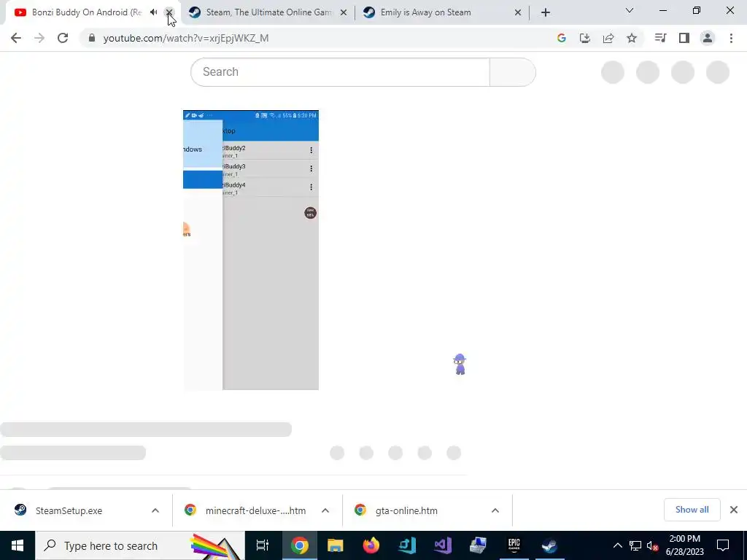747x560 pixels.
Task: Close the Bonzi Buddy YouTube tab
Action: 169,12
